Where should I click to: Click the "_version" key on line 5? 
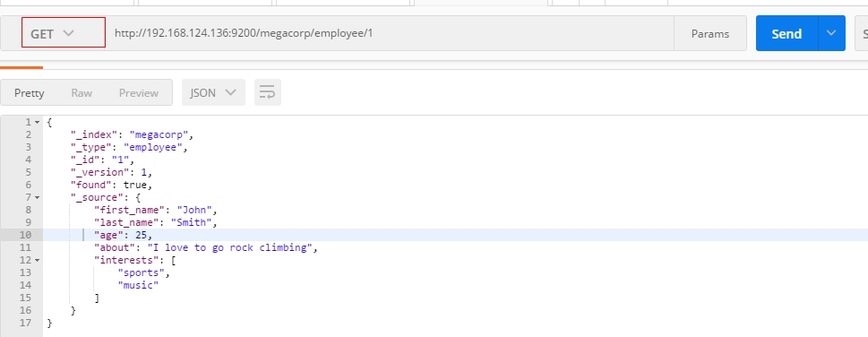[100, 172]
